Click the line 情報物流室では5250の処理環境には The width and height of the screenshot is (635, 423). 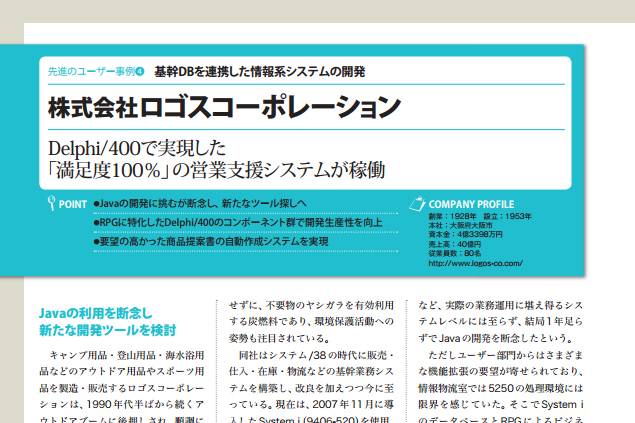coord(501,388)
